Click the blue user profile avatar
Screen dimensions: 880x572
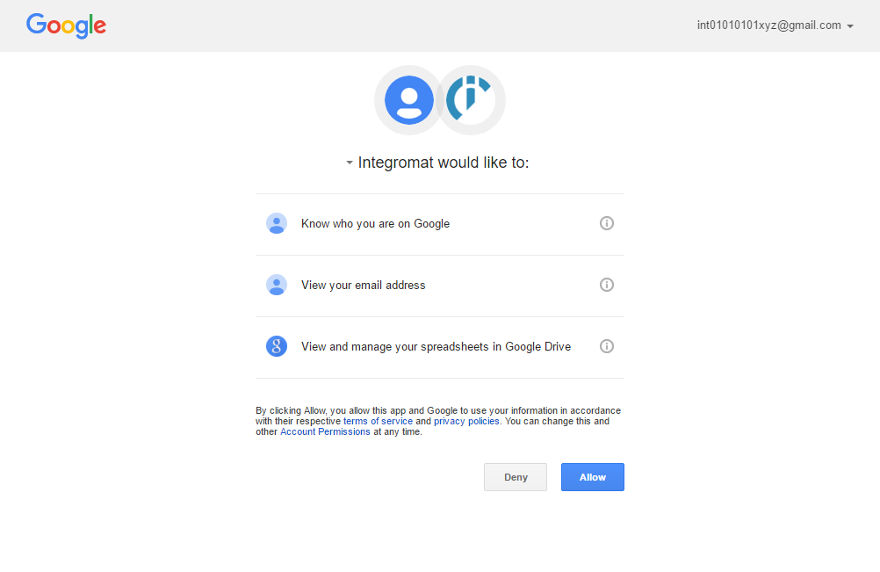point(409,100)
